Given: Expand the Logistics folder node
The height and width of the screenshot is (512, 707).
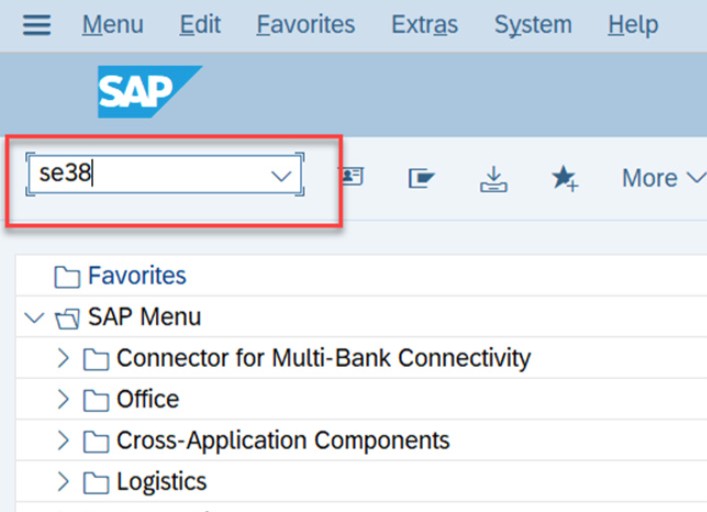Looking at the screenshot, I should [63, 482].
